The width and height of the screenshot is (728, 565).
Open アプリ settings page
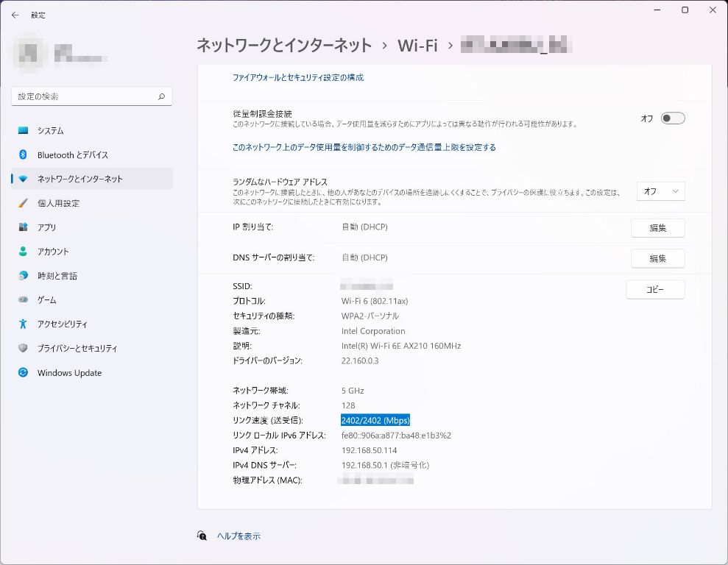(x=92, y=227)
